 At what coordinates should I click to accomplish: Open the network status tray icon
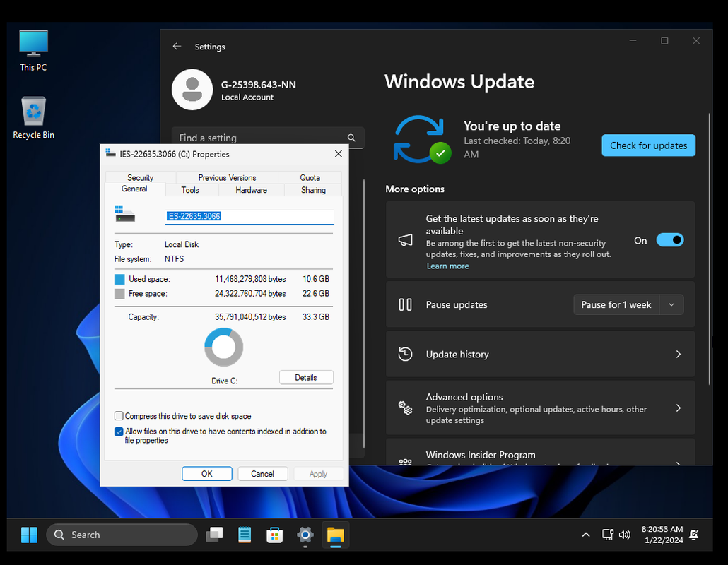(608, 535)
